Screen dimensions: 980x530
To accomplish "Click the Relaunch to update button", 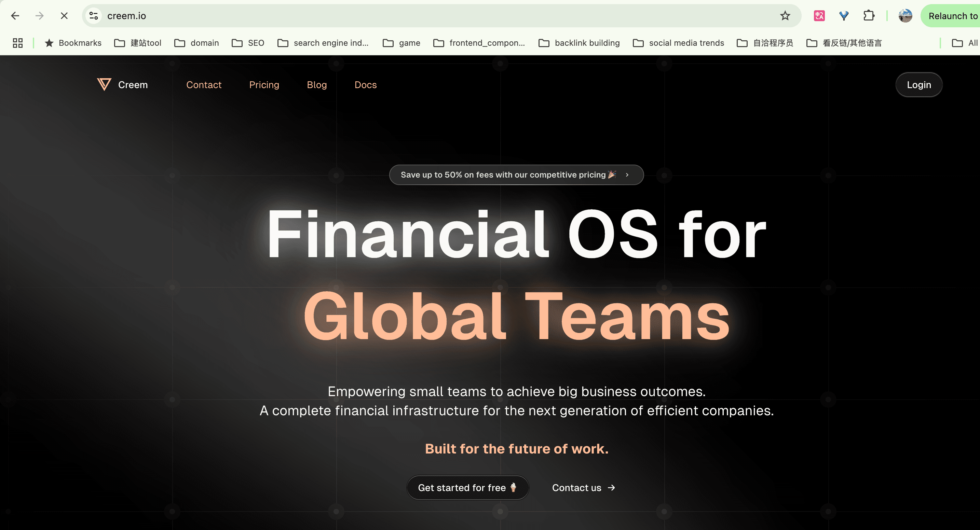I will click(x=950, y=16).
